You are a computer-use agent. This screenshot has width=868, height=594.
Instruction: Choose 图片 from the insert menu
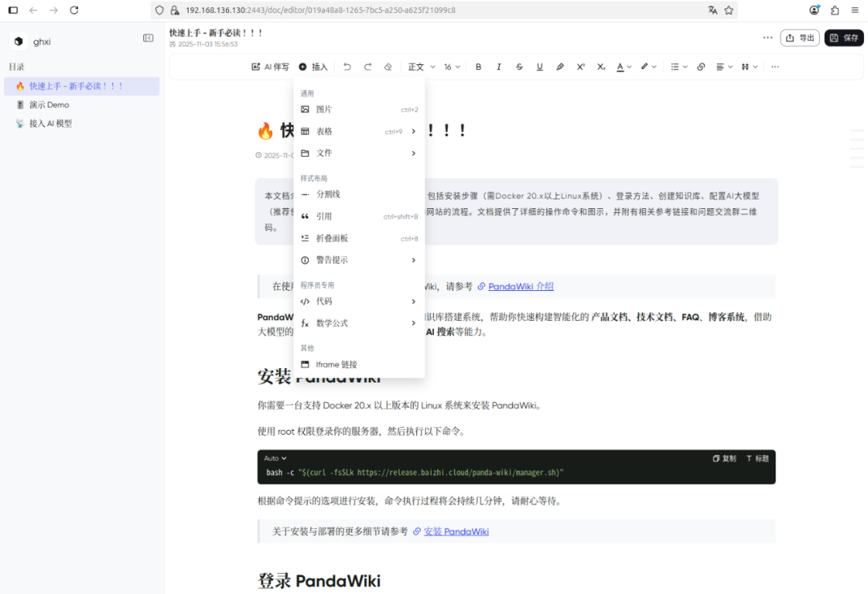359,109
